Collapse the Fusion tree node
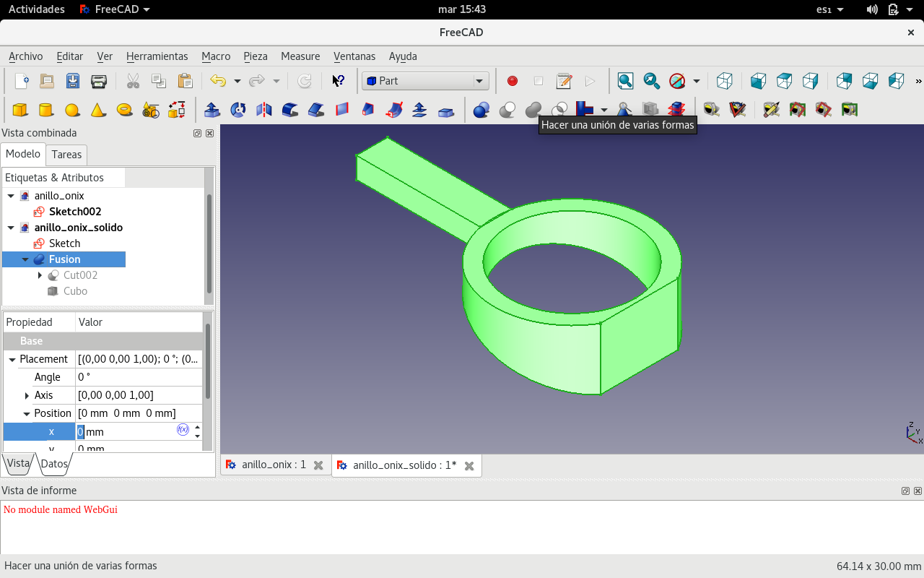The height and width of the screenshot is (578, 924). (x=25, y=259)
